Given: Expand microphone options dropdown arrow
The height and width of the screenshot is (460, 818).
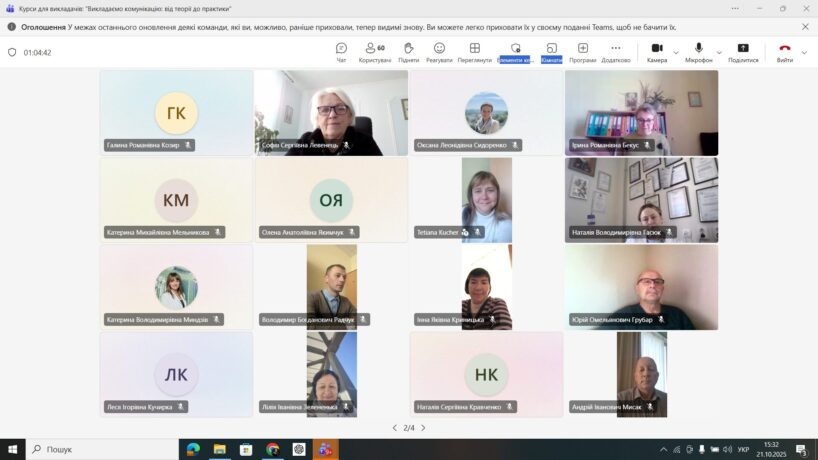Looking at the screenshot, I should (719, 52).
